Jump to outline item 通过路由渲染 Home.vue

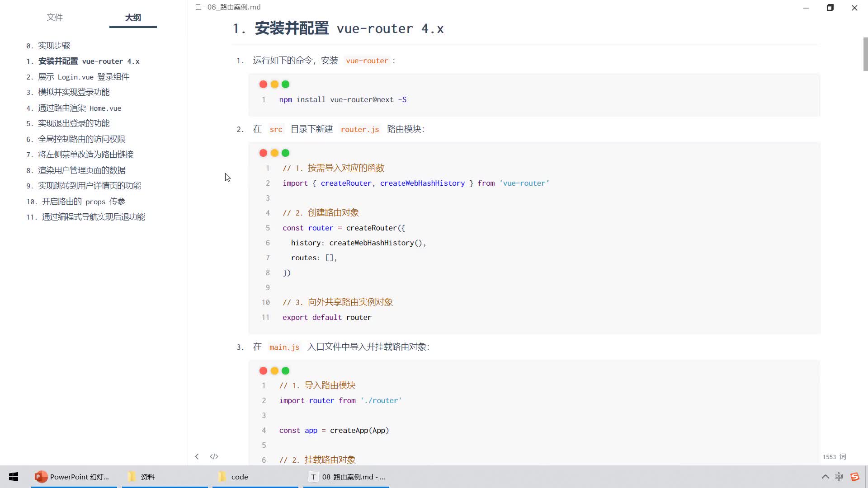click(x=74, y=108)
